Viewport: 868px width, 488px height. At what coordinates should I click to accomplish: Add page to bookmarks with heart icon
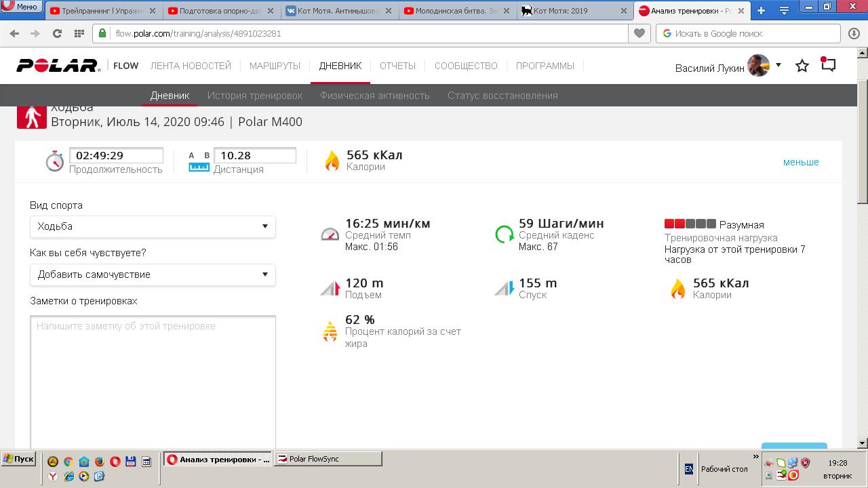click(x=639, y=33)
